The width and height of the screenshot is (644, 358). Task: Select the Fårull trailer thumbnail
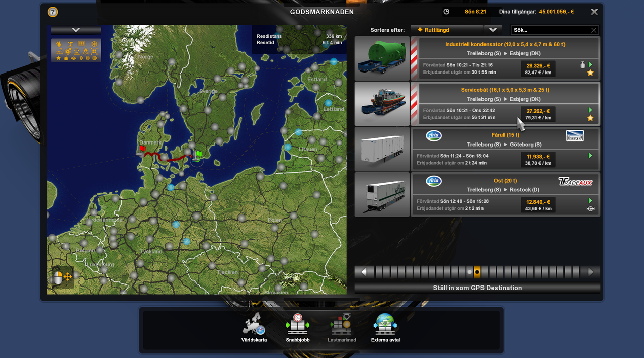pos(382,149)
